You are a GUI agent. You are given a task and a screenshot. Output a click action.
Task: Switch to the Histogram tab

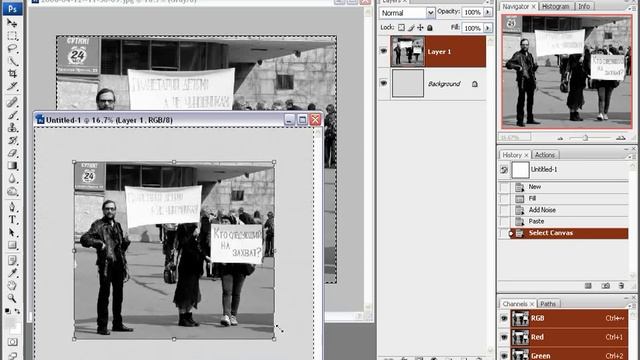[556, 7]
